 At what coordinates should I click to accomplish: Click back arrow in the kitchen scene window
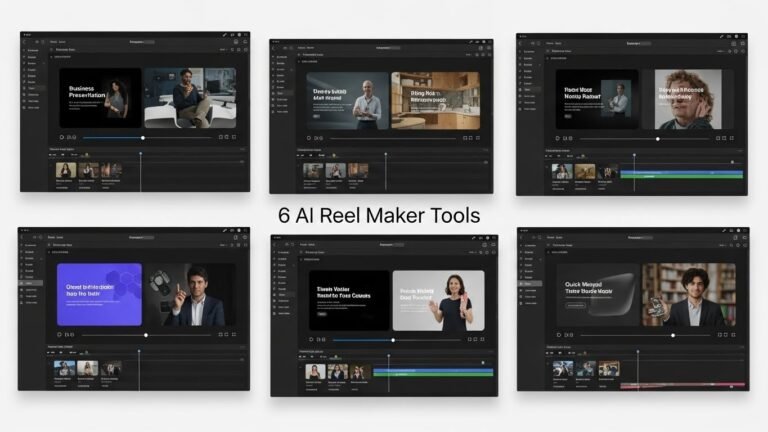[273, 48]
